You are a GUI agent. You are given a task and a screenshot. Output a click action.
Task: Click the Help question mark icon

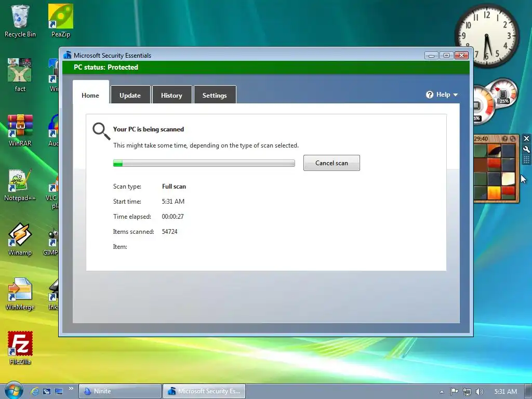[430, 95]
